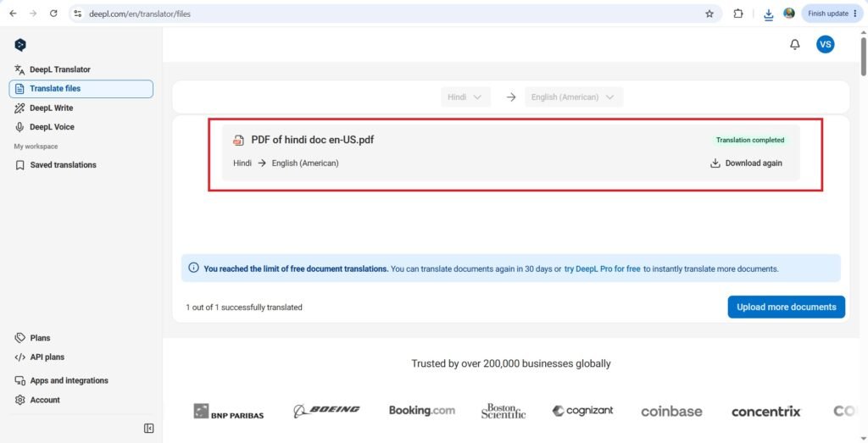Viewport: 868px width, 443px height.
Task: Reload the page with the refresh icon
Action: (53, 14)
